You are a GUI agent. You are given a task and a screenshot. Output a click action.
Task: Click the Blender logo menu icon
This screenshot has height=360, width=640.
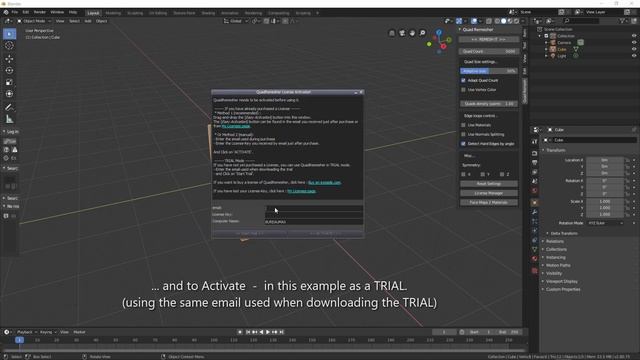tap(6, 12)
